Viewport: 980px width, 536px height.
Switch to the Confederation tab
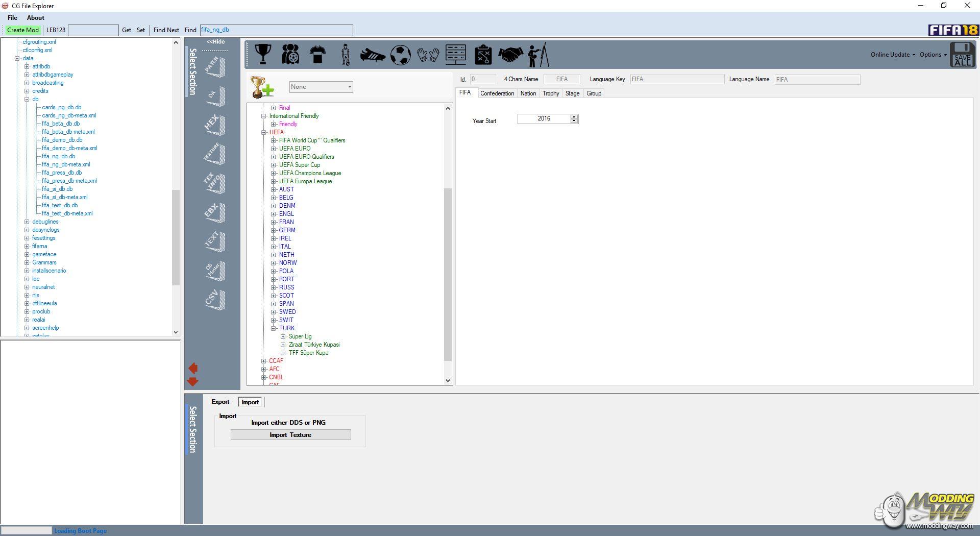point(497,93)
